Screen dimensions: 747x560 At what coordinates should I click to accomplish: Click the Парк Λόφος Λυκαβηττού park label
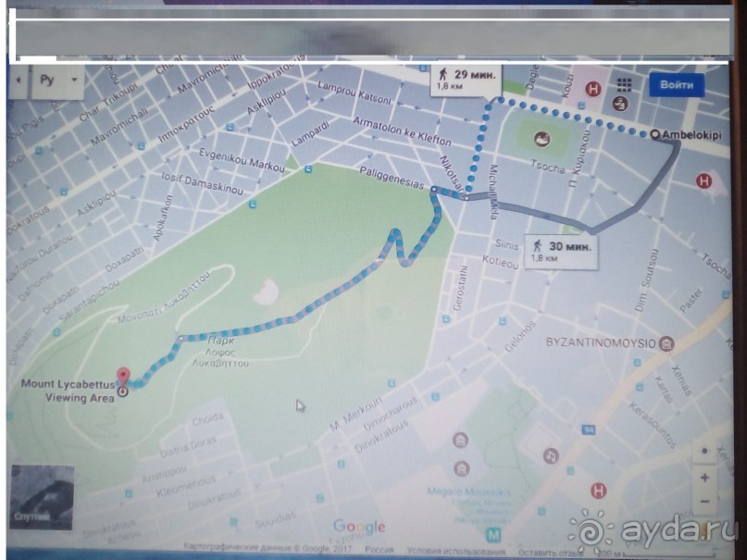[222, 352]
